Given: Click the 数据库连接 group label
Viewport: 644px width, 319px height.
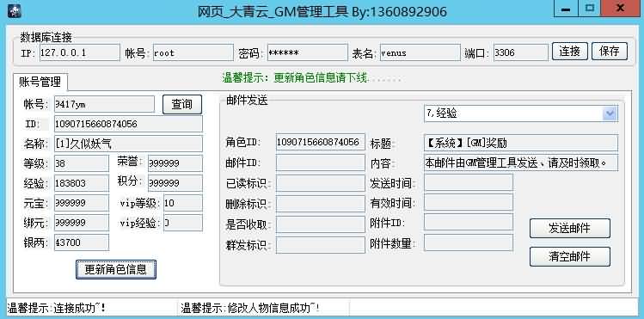Looking at the screenshot, I should (46, 37).
